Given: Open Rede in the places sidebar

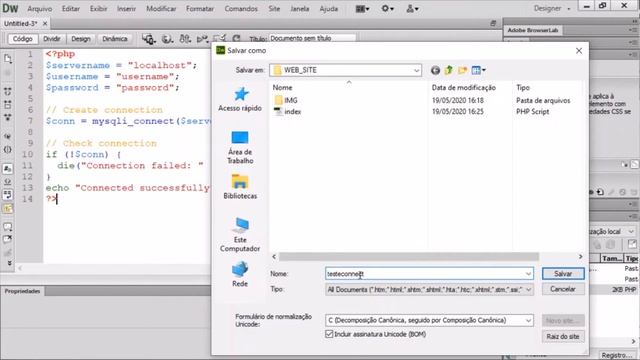Looking at the screenshot, I should [x=240, y=275].
